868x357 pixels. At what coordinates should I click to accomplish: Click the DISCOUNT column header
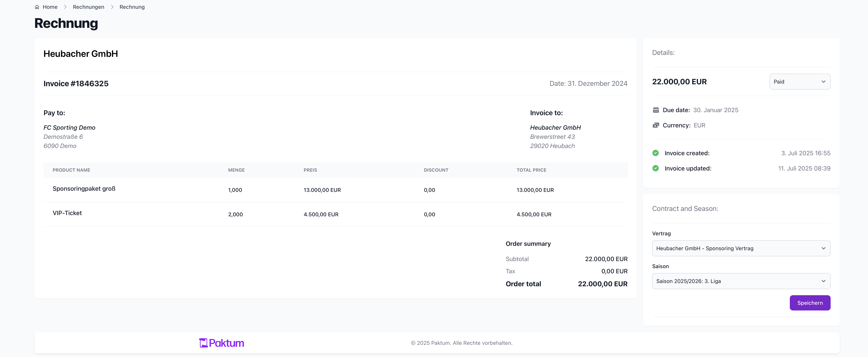click(x=436, y=170)
